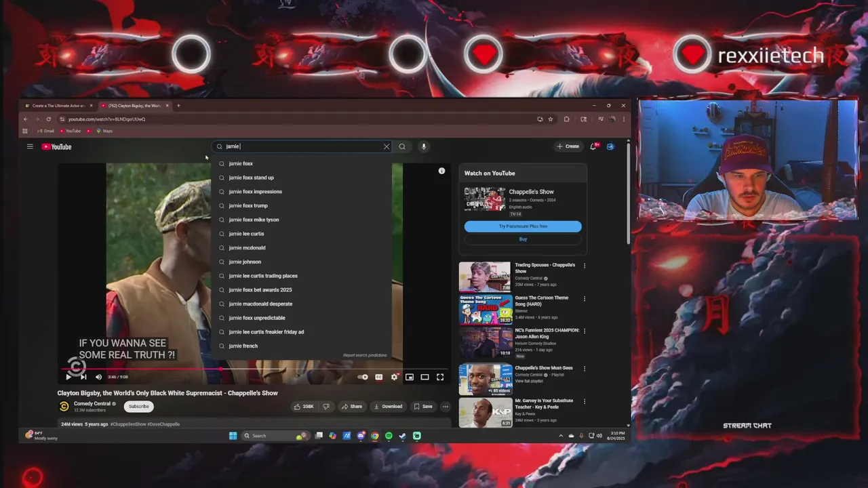Screen dimensions: 868x488
Task: Click the Try Paramount Plus free button
Action: pyautogui.click(x=523, y=226)
